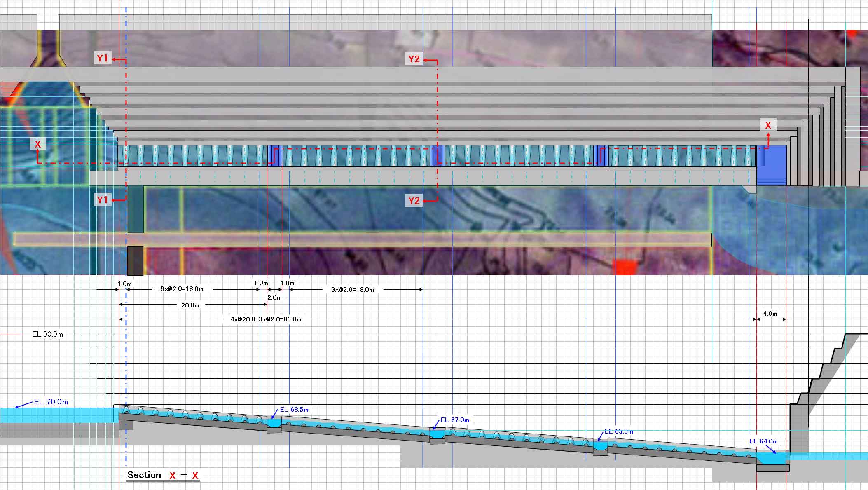The height and width of the screenshot is (490, 868).
Task: Click the EL 80.0m elevation label
Action: [48, 334]
